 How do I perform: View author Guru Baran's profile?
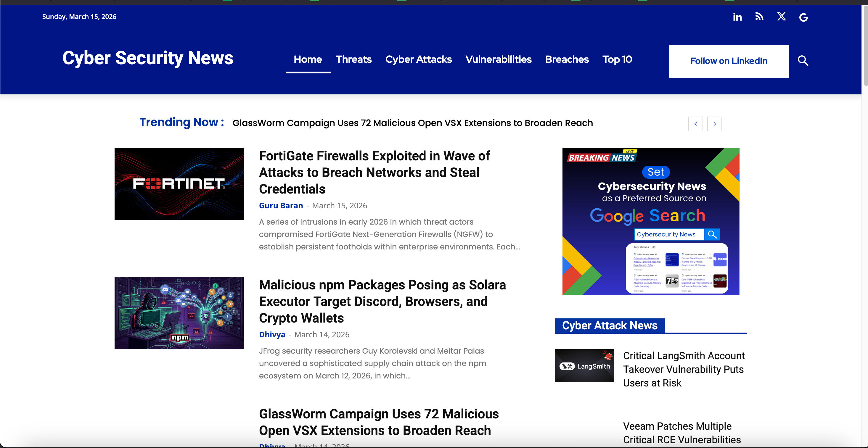281,205
